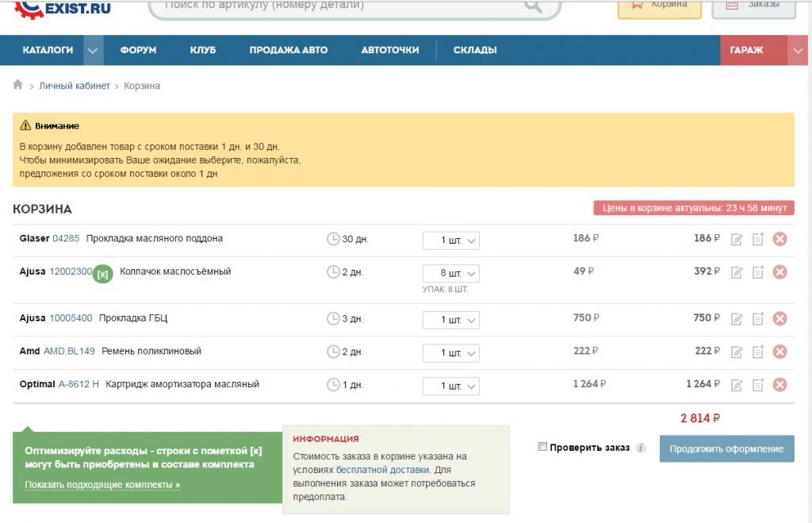This screenshot has width=812, height=523.
Task: Remove Ajusa 10005400 from the cart
Action: tap(780, 319)
